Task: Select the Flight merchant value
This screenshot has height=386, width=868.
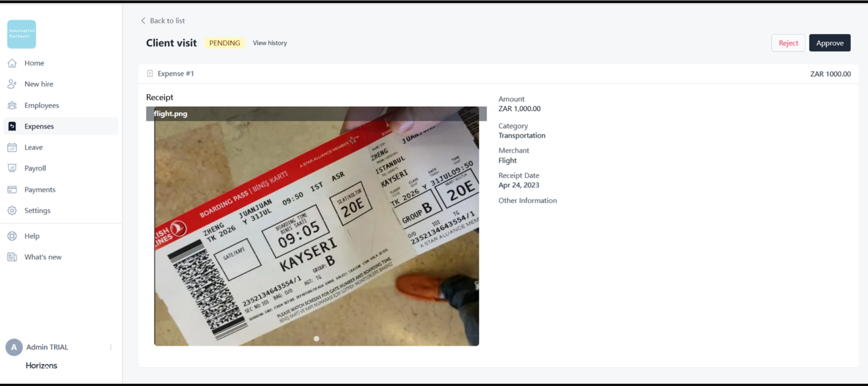Action: [x=508, y=160]
